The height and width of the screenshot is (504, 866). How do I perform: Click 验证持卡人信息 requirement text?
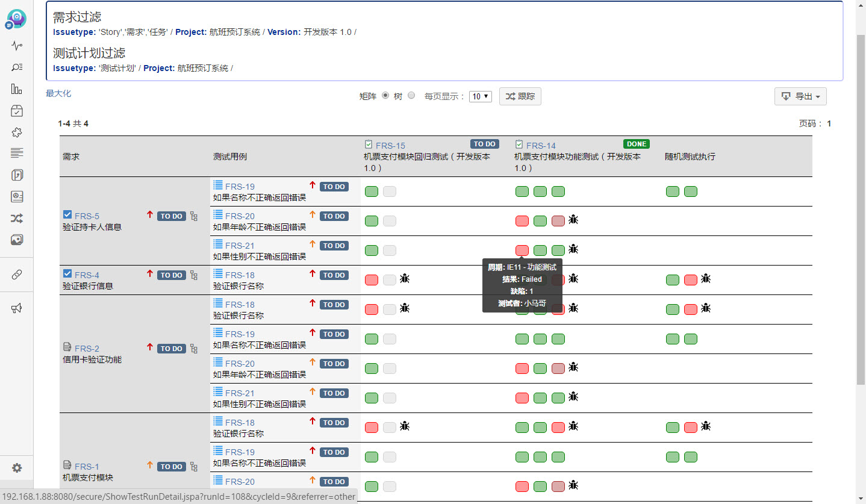tap(92, 227)
